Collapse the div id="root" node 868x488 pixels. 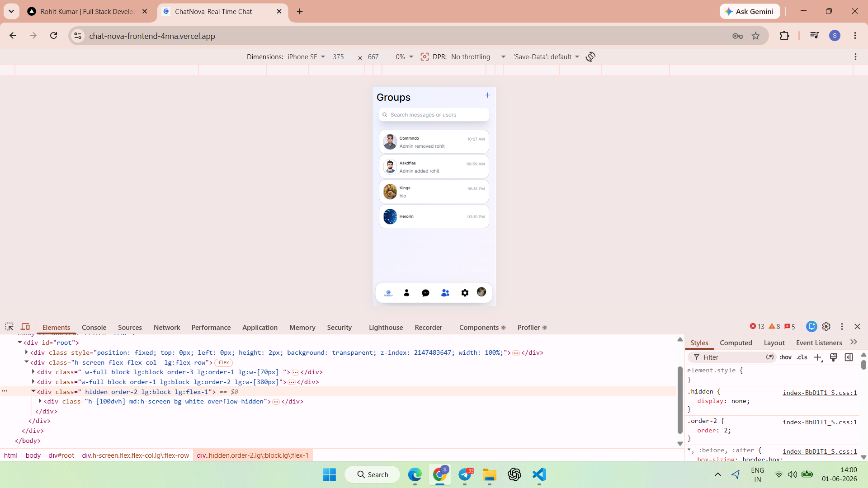click(x=20, y=343)
